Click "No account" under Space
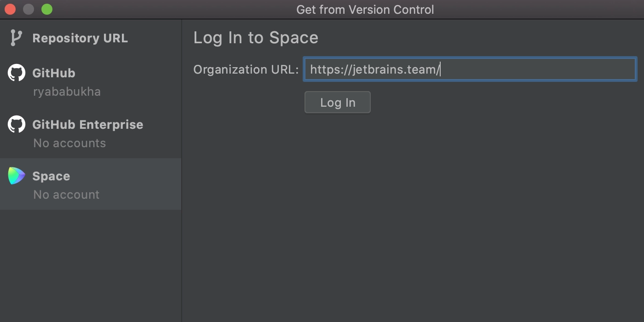 tap(66, 195)
